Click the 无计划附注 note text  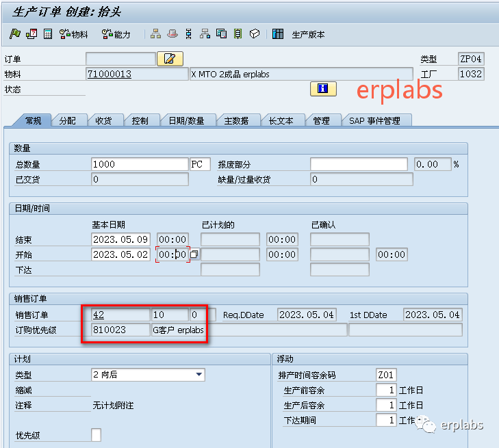tap(114, 406)
